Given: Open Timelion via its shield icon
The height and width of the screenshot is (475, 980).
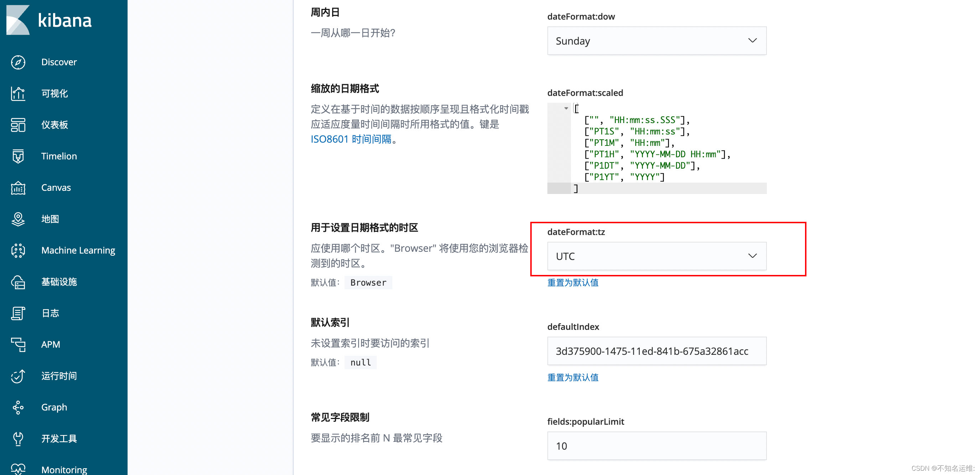Looking at the screenshot, I should click(x=18, y=157).
